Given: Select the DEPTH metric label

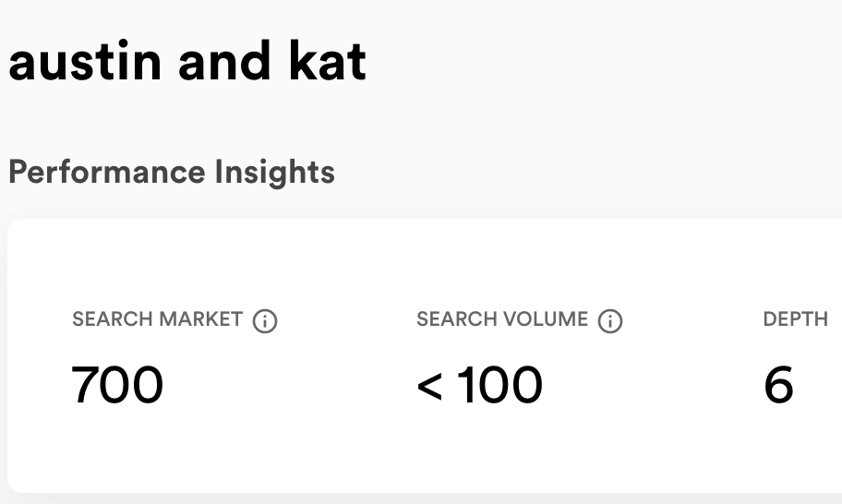Looking at the screenshot, I should pos(795,319).
